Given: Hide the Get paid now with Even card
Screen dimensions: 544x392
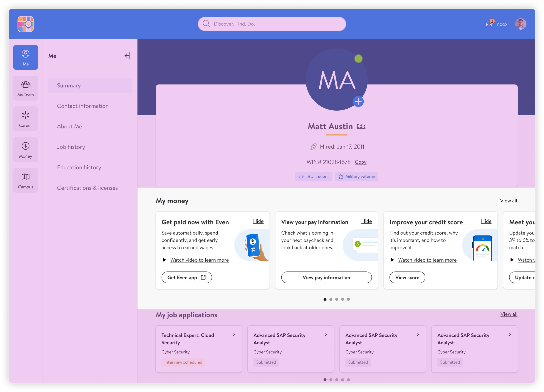Looking at the screenshot, I should pos(258,221).
